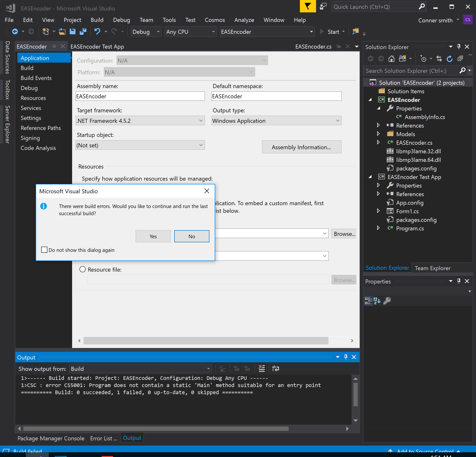The height and width of the screenshot is (457, 476).
Task: Click the Default namespace input field
Action: click(x=276, y=96)
